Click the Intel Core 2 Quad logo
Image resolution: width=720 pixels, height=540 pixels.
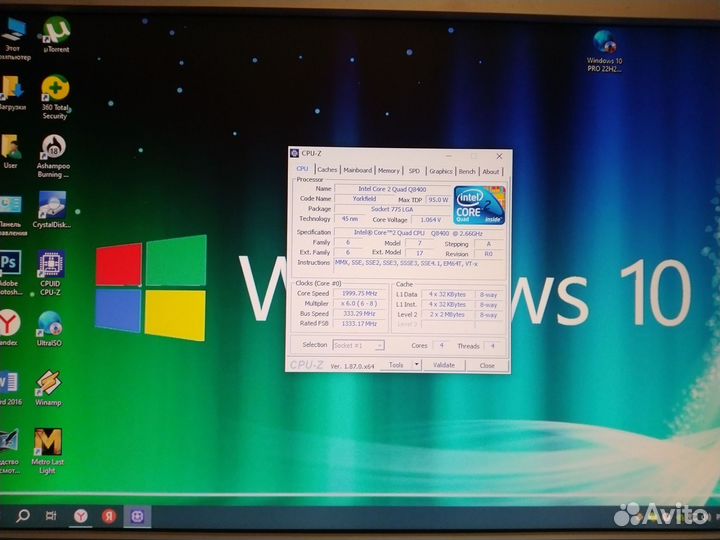coord(479,205)
